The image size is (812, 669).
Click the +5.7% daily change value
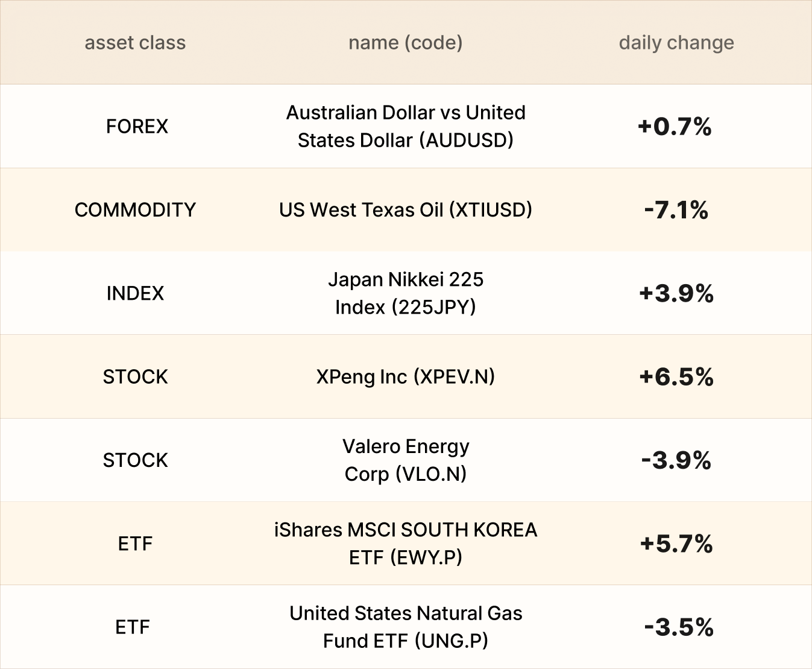[676, 544]
